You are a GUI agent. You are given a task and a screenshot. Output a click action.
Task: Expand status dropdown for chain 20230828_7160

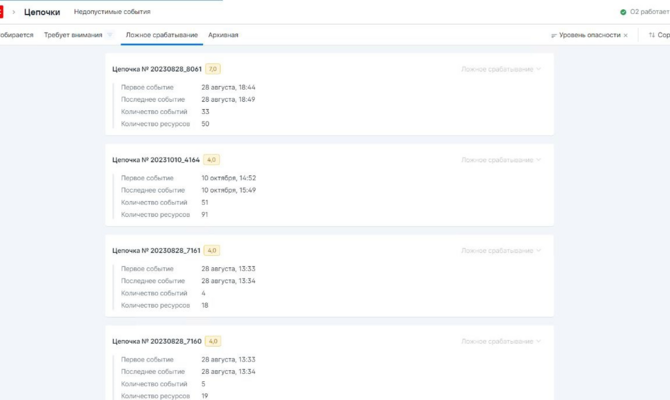pos(501,341)
